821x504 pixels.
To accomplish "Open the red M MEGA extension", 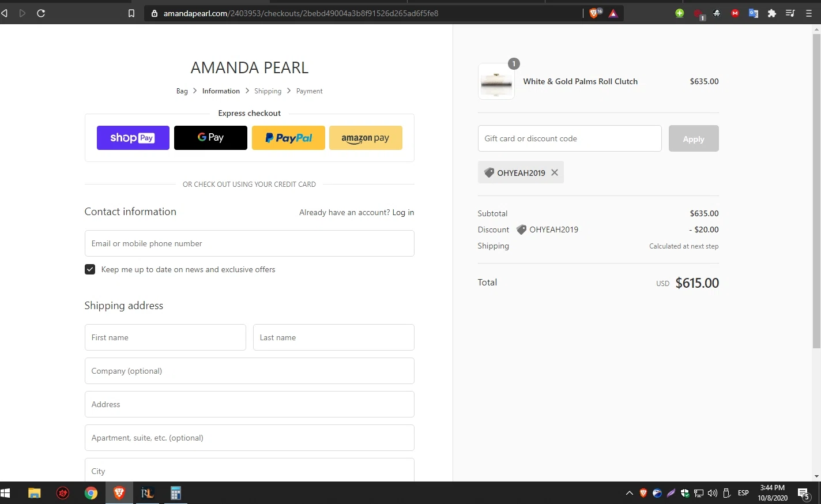I will click(735, 13).
